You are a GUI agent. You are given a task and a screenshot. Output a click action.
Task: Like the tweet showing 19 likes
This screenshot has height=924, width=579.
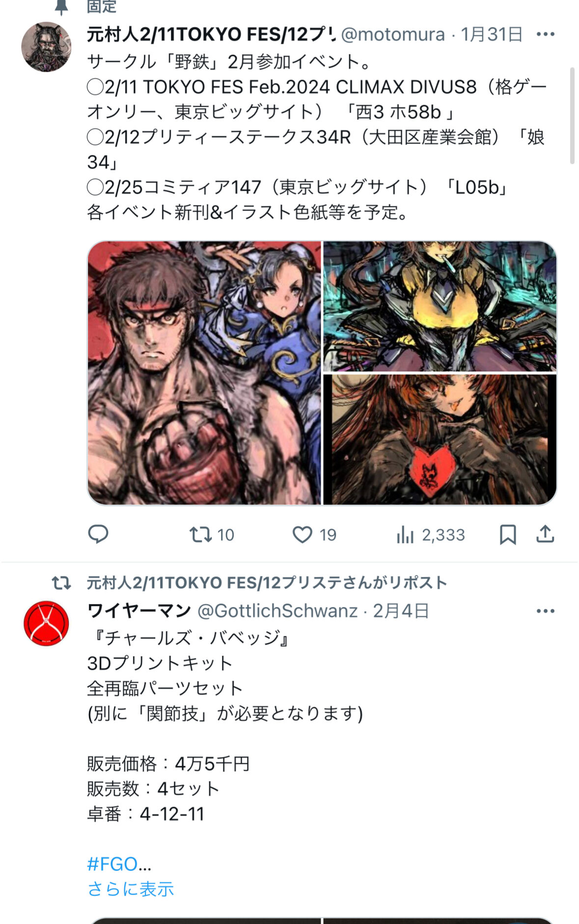coord(314,534)
